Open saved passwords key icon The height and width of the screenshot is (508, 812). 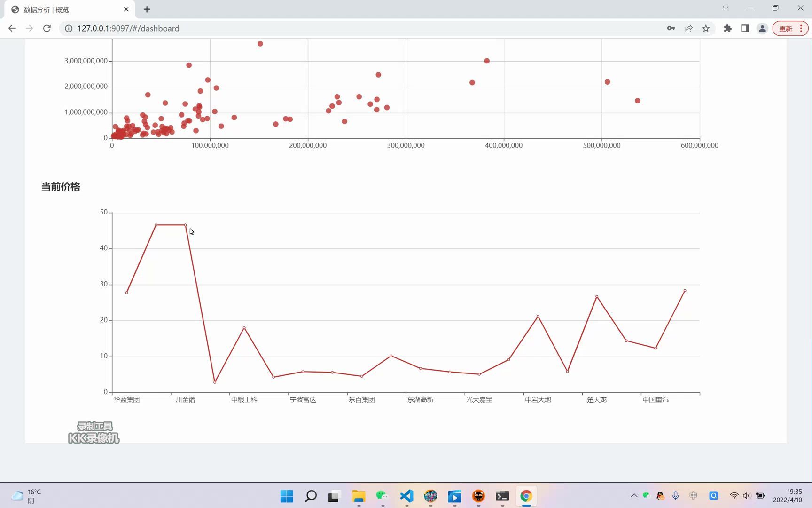click(x=671, y=28)
